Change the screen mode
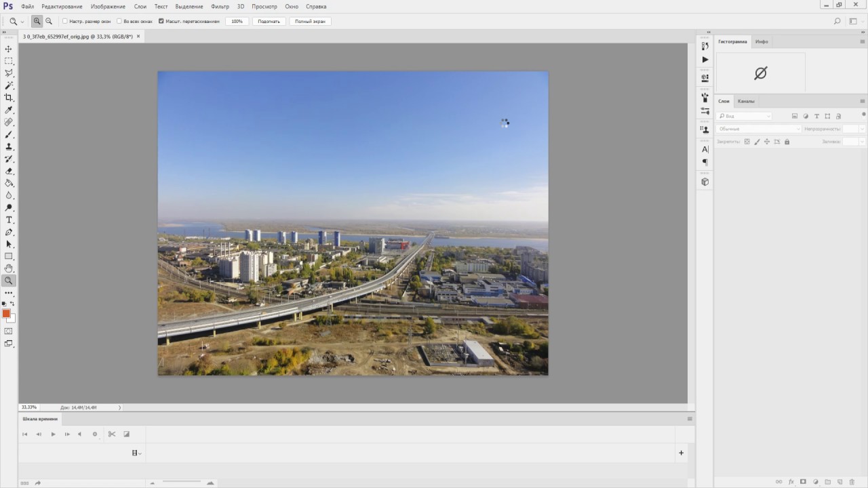This screenshot has height=488, width=868. (9, 344)
